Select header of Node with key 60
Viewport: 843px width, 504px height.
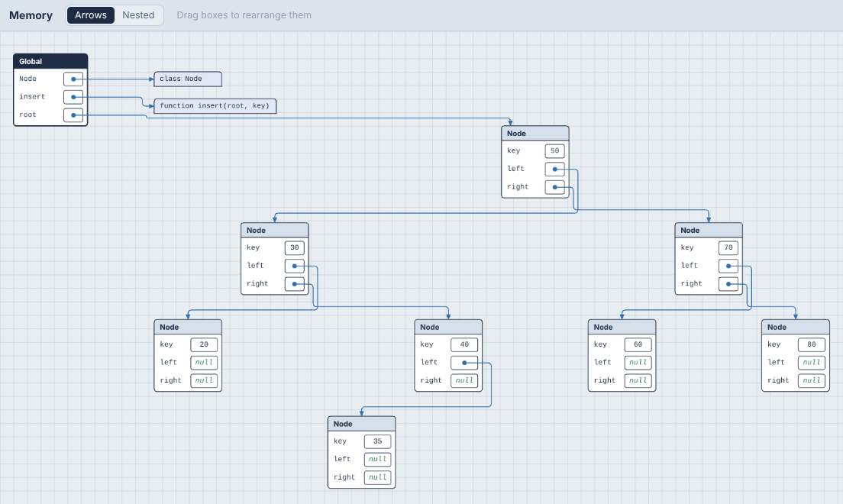[622, 327]
